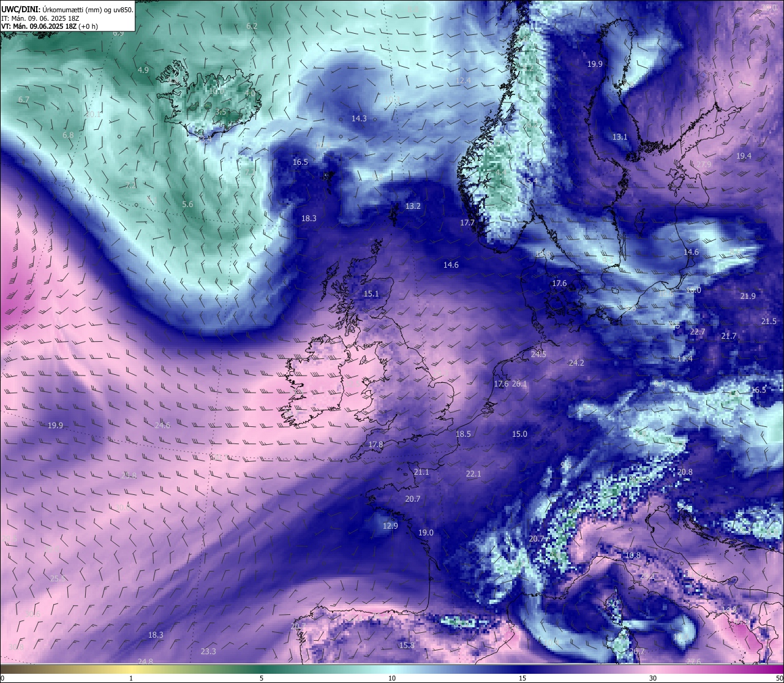Click the 22.7 value on the map
This screenshot has width=784, height=683.
[x=698, y=331]
